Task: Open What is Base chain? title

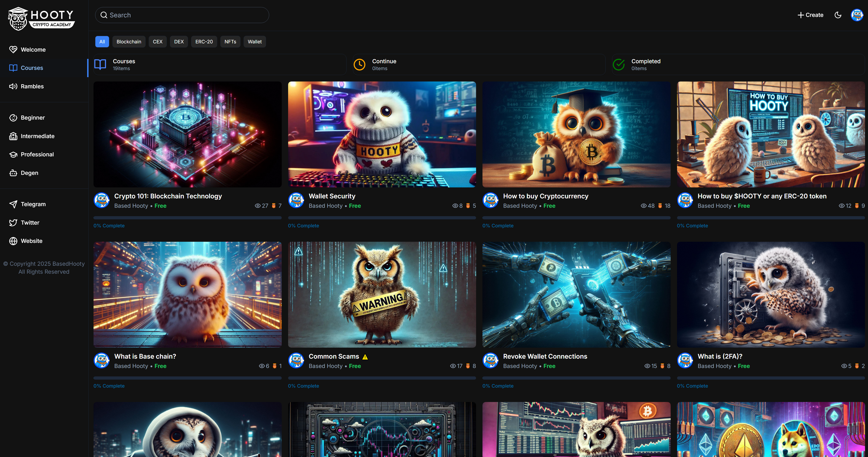Action: tap(145, 357)
